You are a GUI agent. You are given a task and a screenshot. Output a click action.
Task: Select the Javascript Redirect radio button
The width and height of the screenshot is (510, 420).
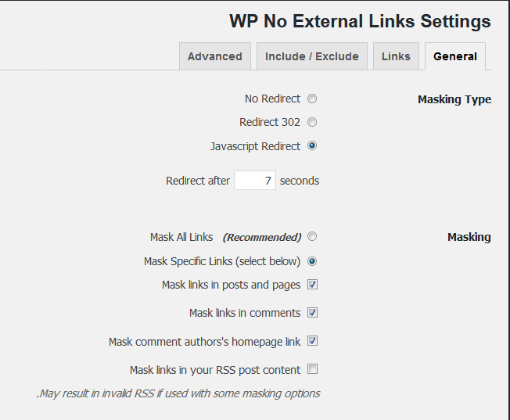click(312, 146)
